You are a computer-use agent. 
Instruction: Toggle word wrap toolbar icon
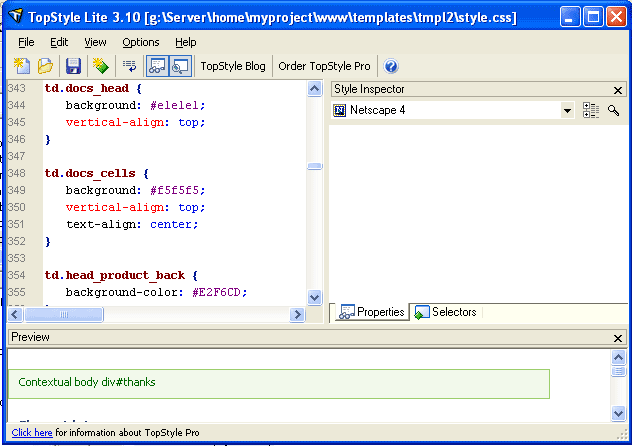click(x=129, y=66)
